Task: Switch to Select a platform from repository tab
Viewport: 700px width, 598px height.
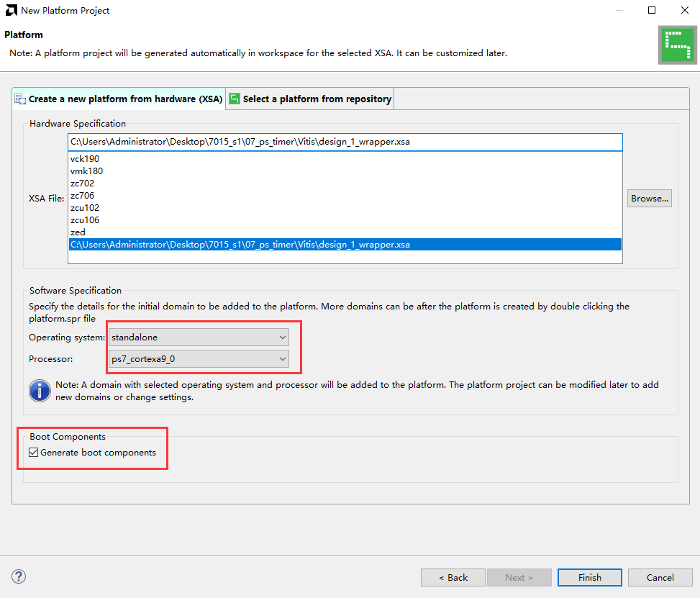Action: pyautogui.click(x=310, y=99)
